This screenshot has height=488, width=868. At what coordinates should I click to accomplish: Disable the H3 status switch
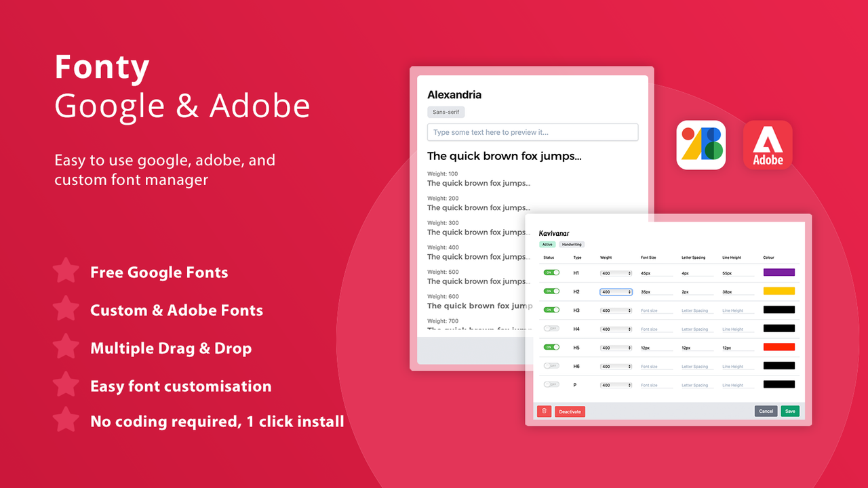pyautogui.click(x=551, y=310)
